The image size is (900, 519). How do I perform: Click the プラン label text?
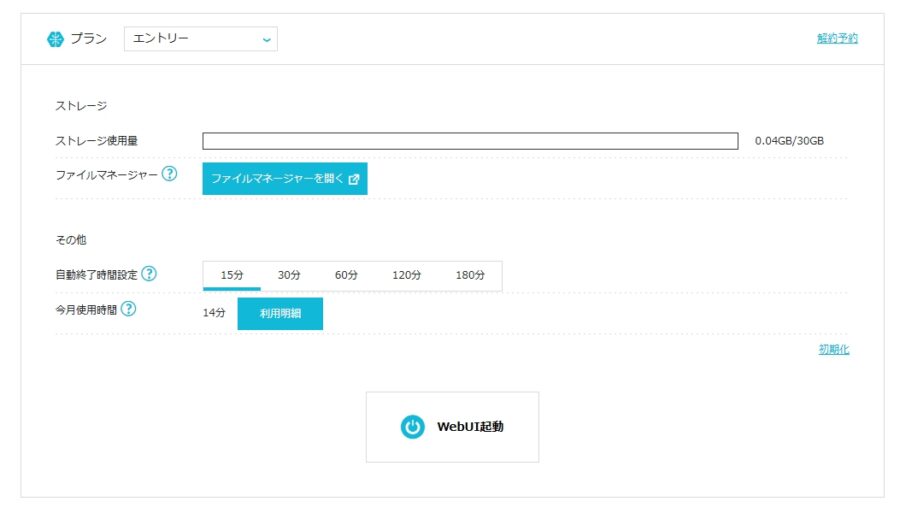pyautogui.click(x=88, y=38)
